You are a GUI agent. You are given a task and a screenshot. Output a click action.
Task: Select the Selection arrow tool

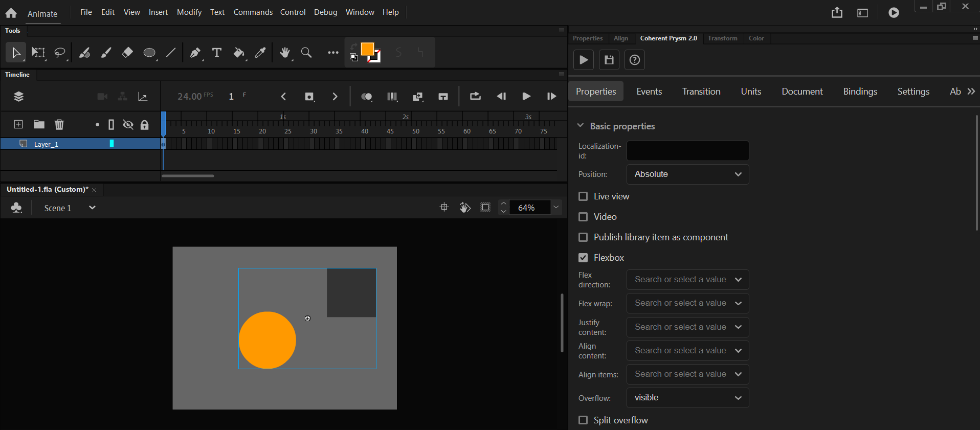click(16, 53)
